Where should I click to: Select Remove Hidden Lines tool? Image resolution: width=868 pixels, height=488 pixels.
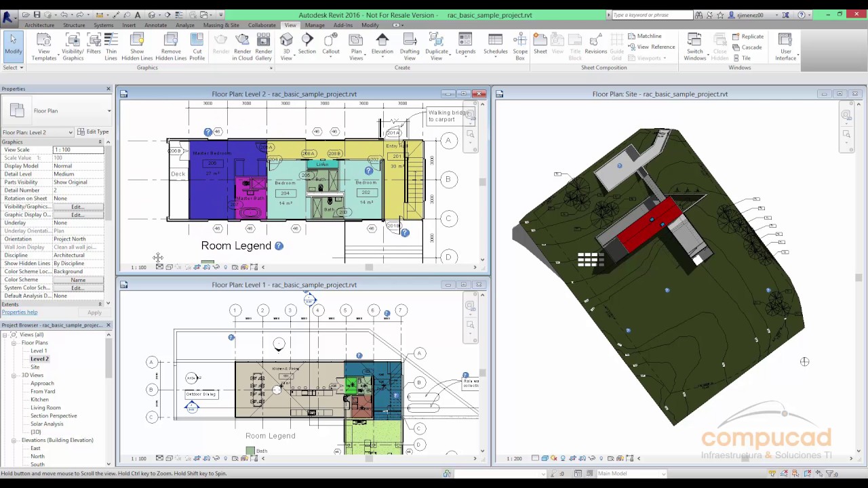(171, 46)
